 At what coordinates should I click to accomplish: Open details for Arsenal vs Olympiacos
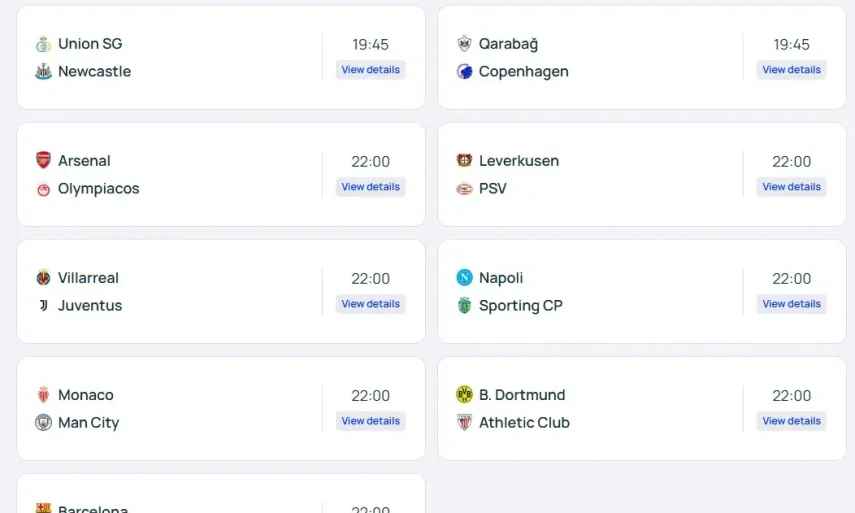click(370, 187)
